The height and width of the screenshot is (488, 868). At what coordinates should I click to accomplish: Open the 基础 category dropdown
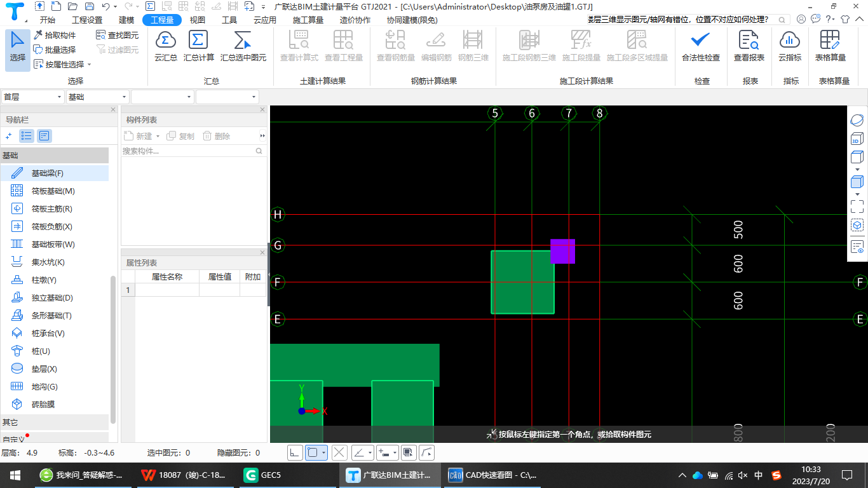(98, 97)
